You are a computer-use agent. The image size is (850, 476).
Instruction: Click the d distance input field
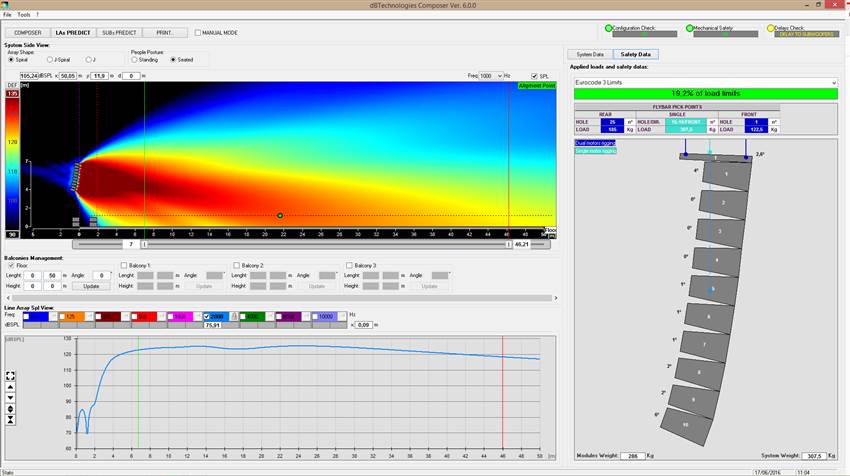coord(131,76)
